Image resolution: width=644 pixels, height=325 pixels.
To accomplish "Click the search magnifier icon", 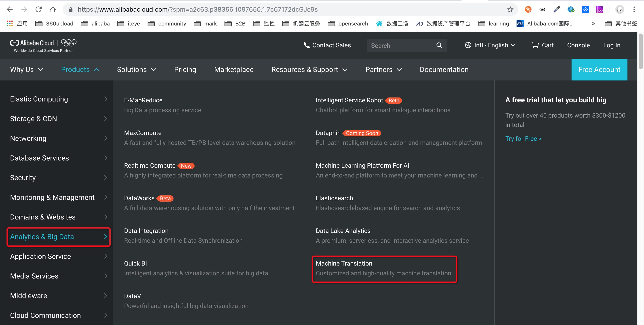I will (439, 45).
